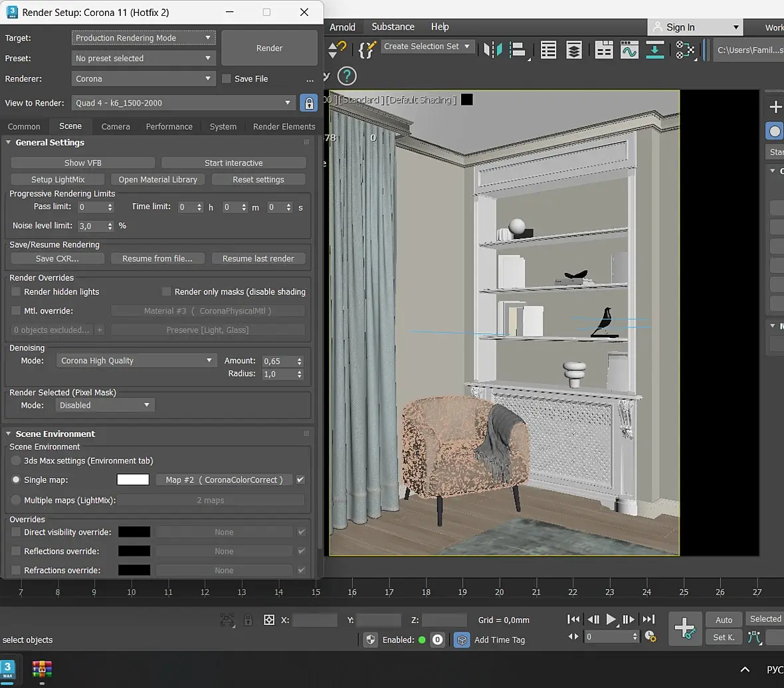
Task: Open the Substance menu
Action: coord(393,27)
